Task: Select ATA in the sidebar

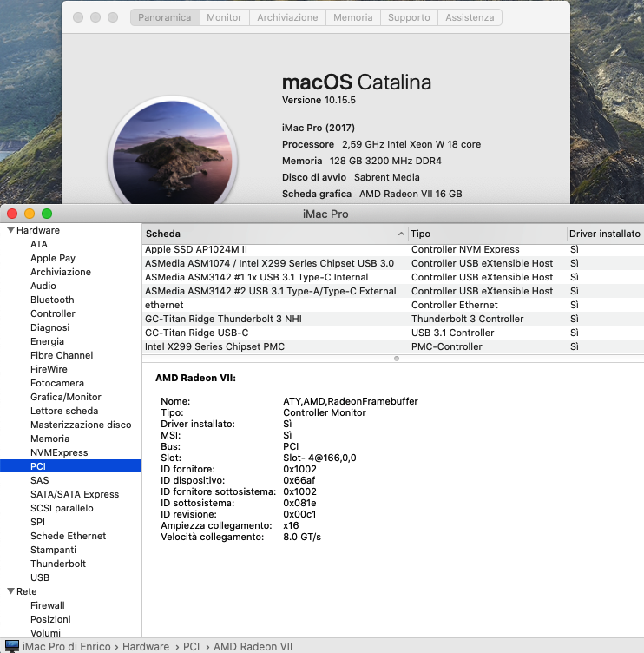Action: point(39,244)
